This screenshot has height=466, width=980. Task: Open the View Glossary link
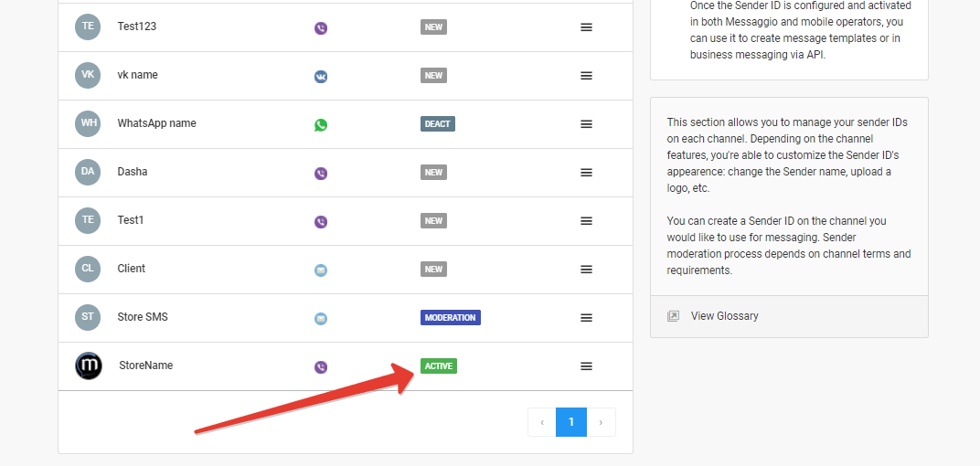724,316
